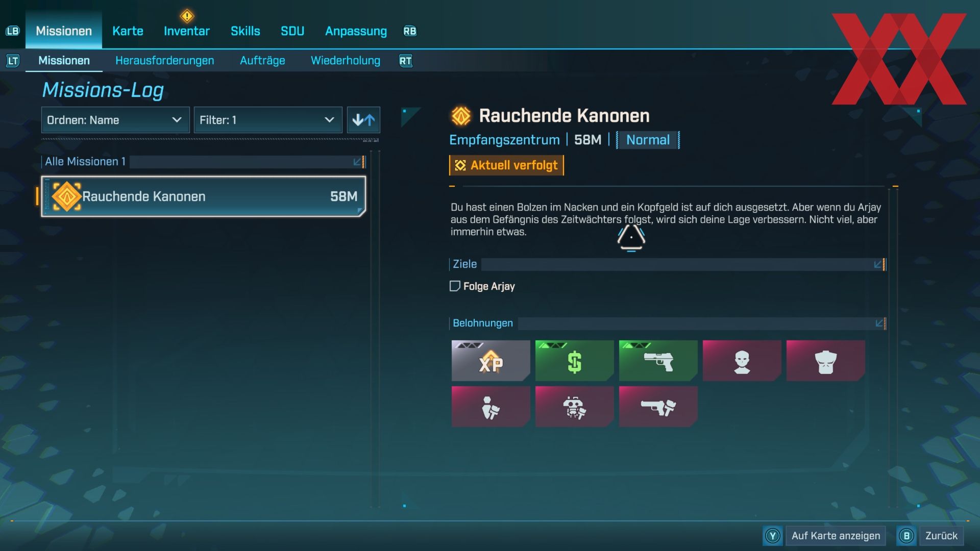Toggle the sort order arrows button
Screen dimensions: 980x551
363,120
